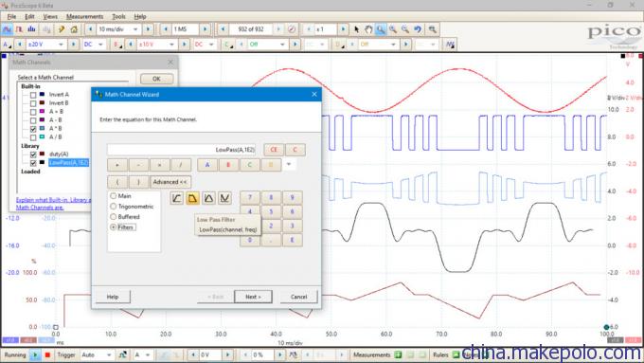
Task: Open the trigger edge type icon
Action: pyautogui.click(x=122, y=354)
